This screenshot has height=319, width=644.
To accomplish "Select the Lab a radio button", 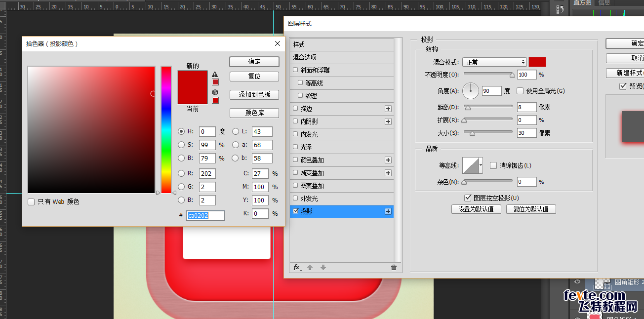I will [x=235, y=145].
